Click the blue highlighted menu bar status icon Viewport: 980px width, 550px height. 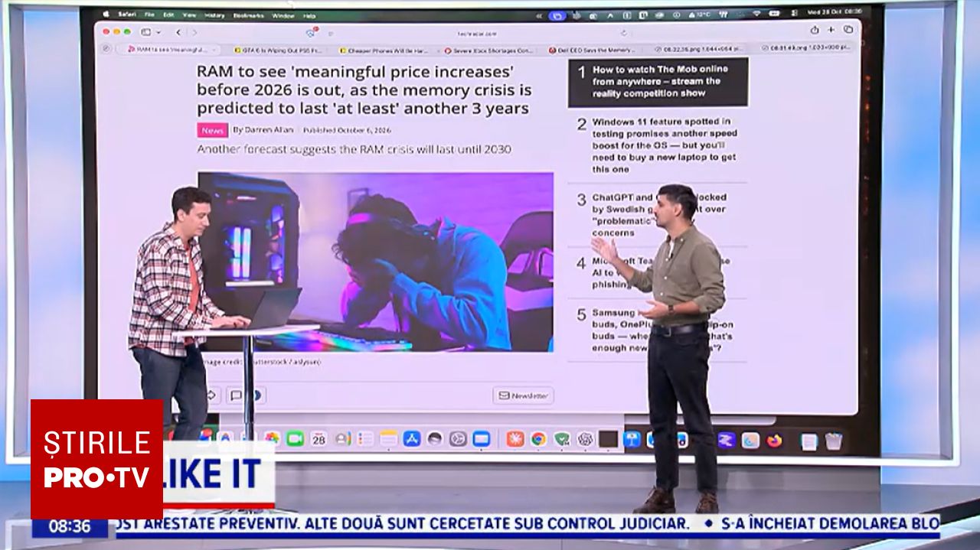pyautogui.click(x=558, y=15)
